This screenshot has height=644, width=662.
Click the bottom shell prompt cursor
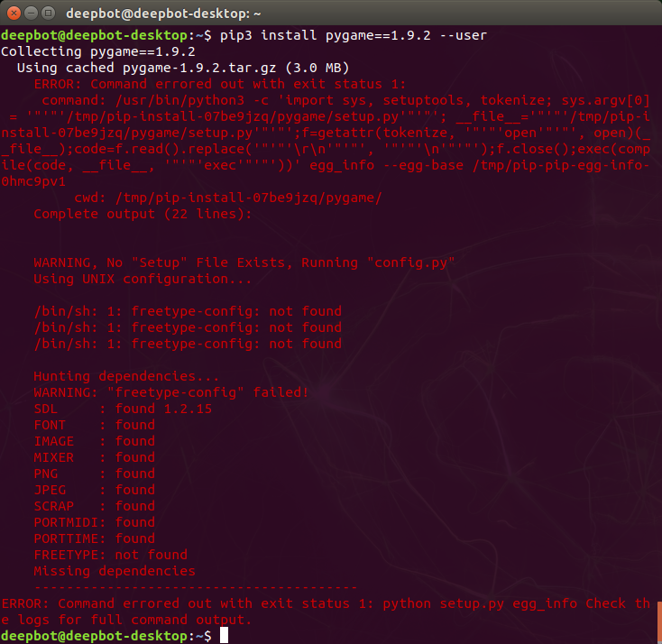225,636
